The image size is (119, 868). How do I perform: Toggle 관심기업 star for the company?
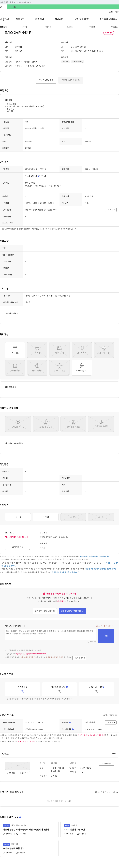pyautogui.click(x=11, y=773)
